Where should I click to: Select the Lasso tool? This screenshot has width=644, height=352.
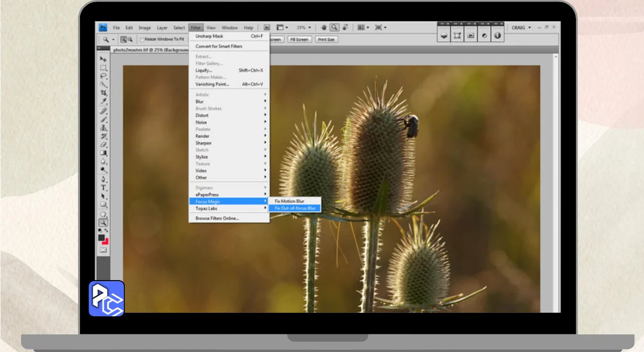coord(104,76)
